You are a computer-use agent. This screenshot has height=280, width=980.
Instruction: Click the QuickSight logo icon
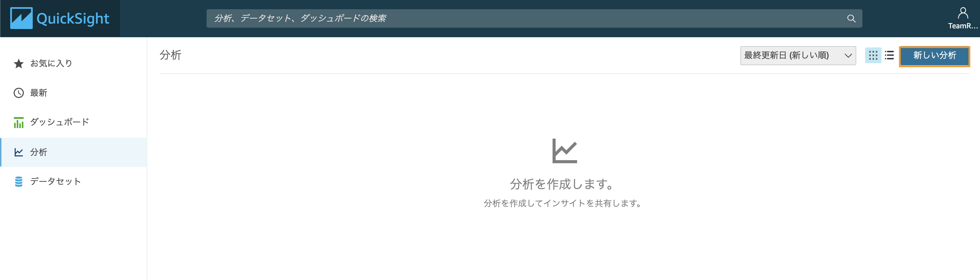[21, 18]
